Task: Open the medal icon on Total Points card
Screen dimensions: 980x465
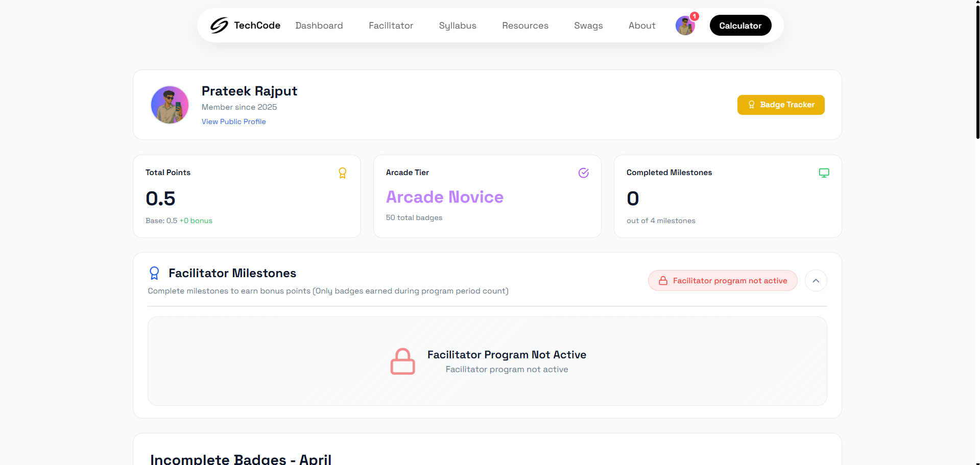Action: click(342, 173)
